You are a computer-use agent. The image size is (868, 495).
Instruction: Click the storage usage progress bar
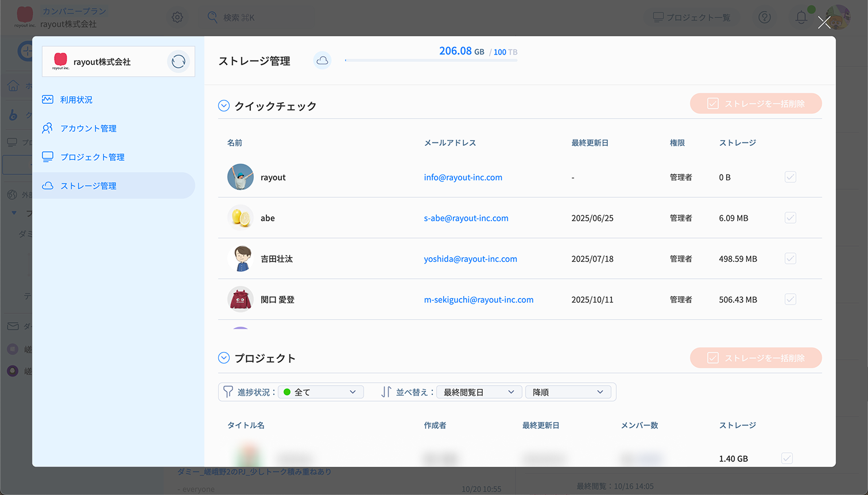pos(431,60)
